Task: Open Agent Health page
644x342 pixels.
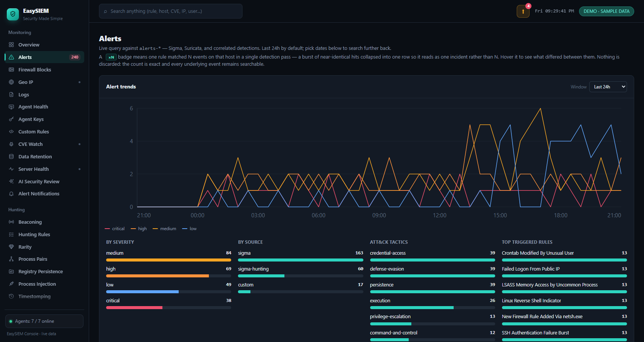Action: (44, 107)
